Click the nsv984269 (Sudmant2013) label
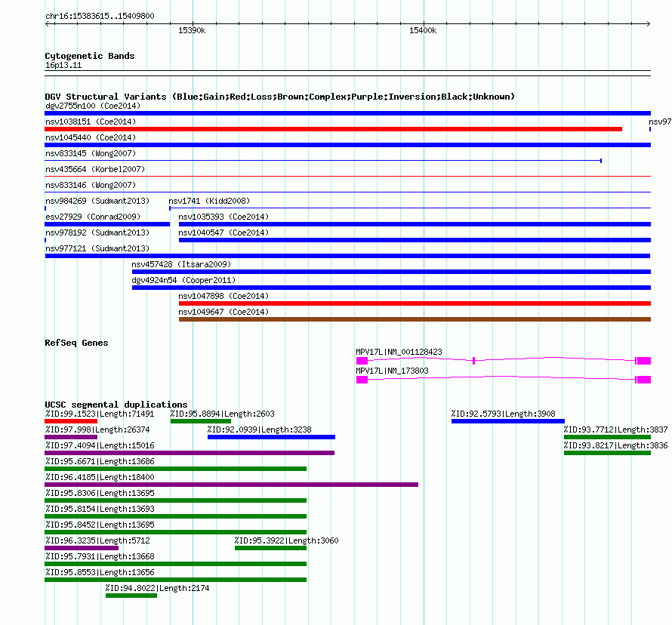 [97, 201]
